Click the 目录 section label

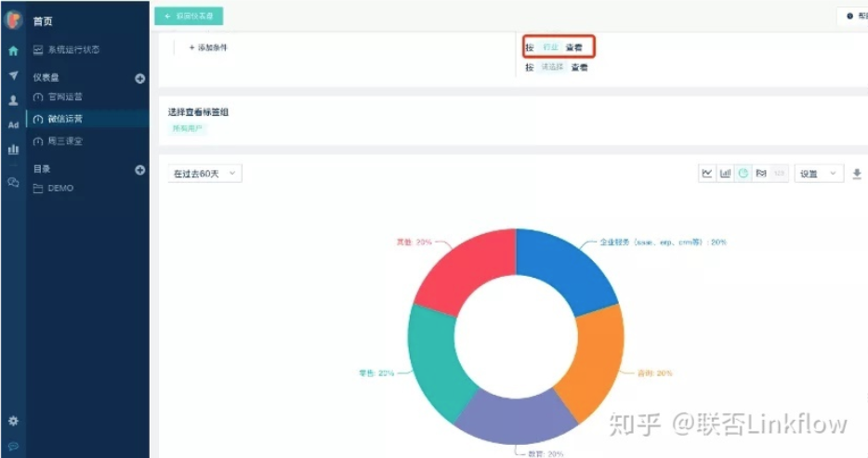pyautogui.click(x=42, y=169)
